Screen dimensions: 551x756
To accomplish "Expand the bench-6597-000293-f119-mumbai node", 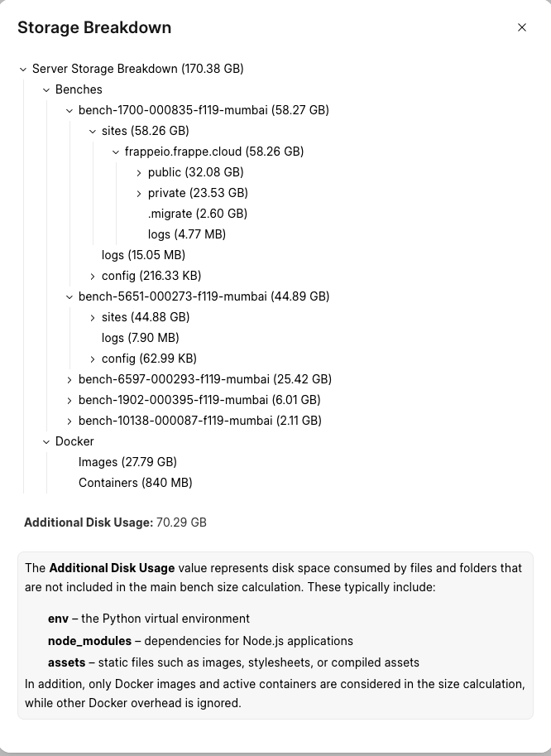I will pyautogui.click(x=69, y=379).
